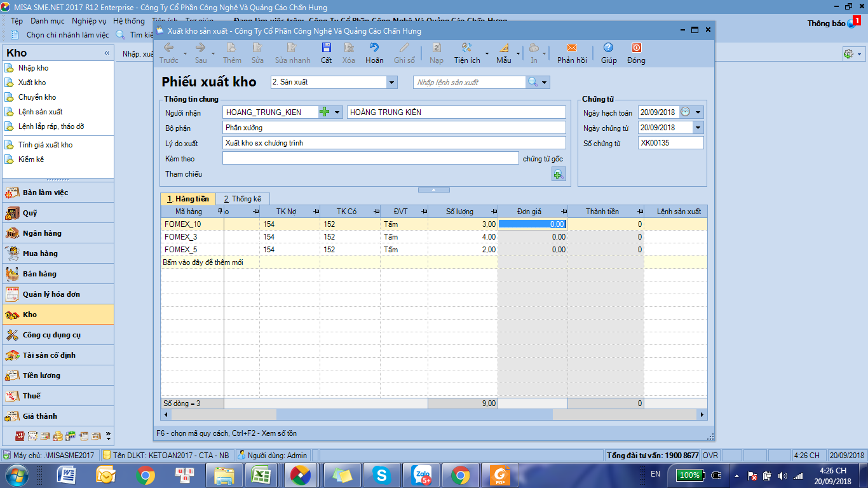Click the In print toolbar icon

[x=534, y=48]
